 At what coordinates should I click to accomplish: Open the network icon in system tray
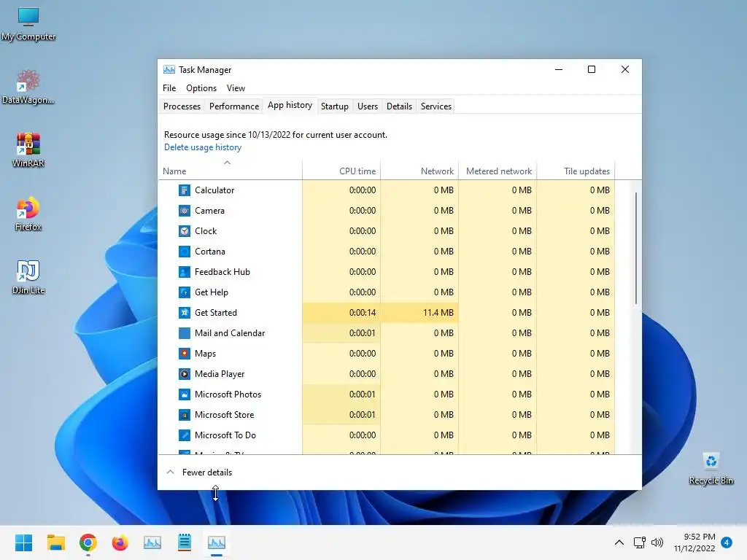coord(639,542)
